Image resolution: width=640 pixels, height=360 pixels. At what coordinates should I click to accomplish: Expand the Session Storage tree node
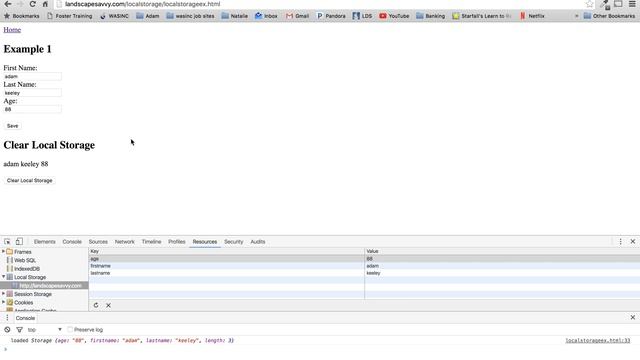pos(4,293)
